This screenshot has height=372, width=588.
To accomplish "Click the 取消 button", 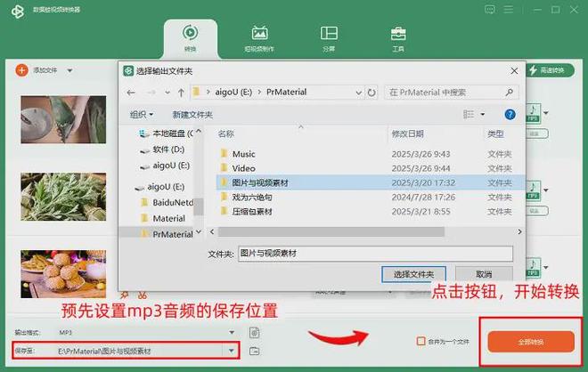I will tap(484, 274).
